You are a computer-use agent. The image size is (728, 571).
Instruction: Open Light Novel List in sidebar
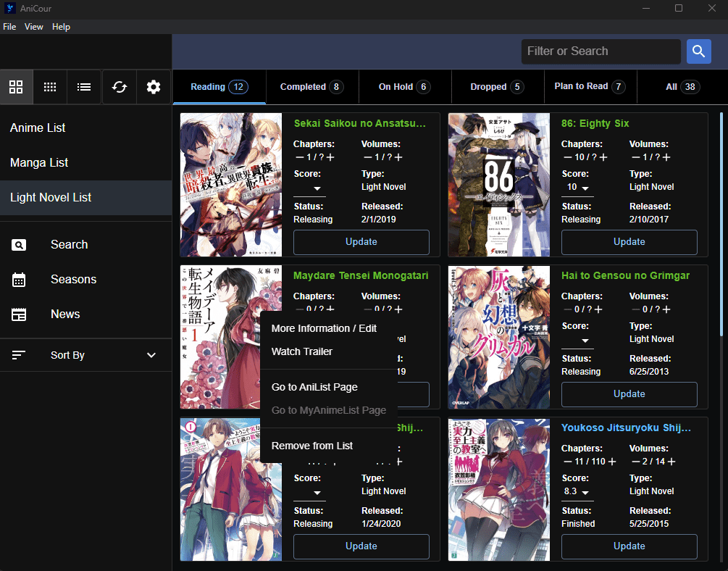coord(86,197)
